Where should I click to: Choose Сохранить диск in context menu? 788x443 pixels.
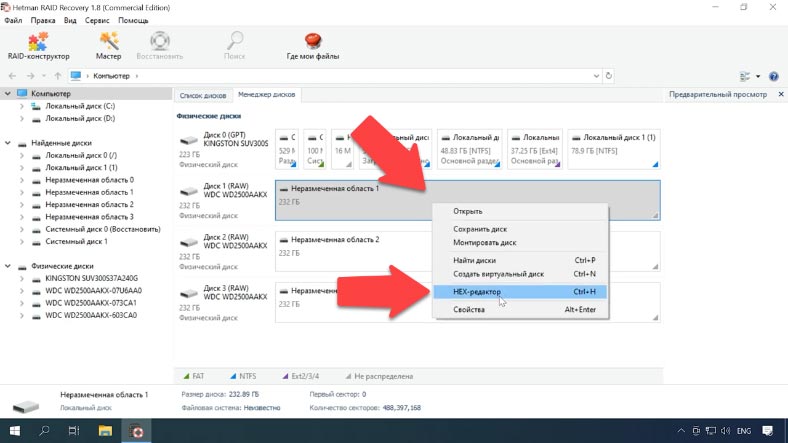point(520,229)
